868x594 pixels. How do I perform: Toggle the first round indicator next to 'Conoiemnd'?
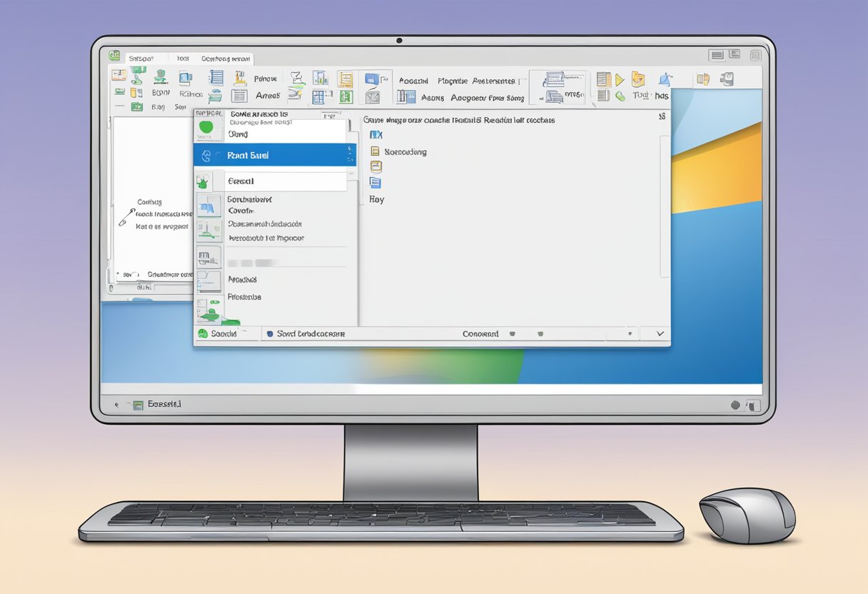pos(512,333)
